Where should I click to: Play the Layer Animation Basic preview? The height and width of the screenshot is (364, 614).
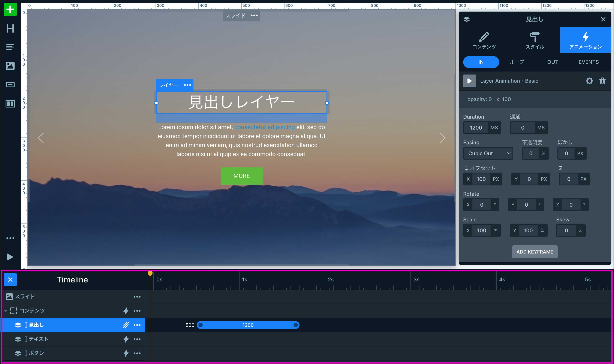point(469,81)
